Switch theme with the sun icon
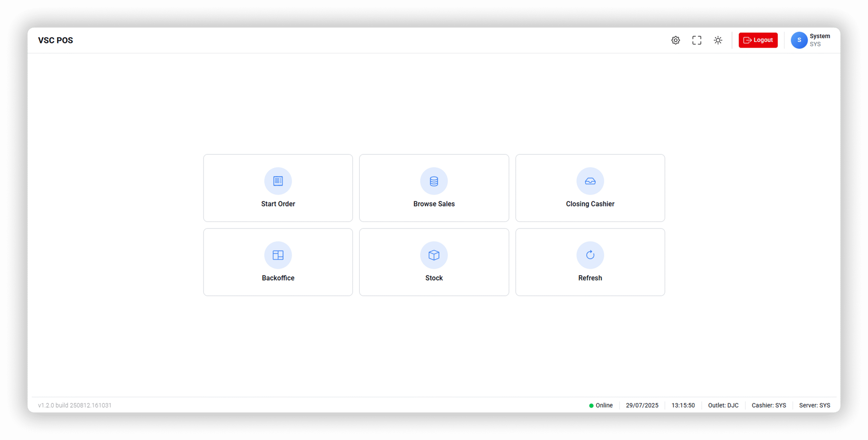 [718, 40]
